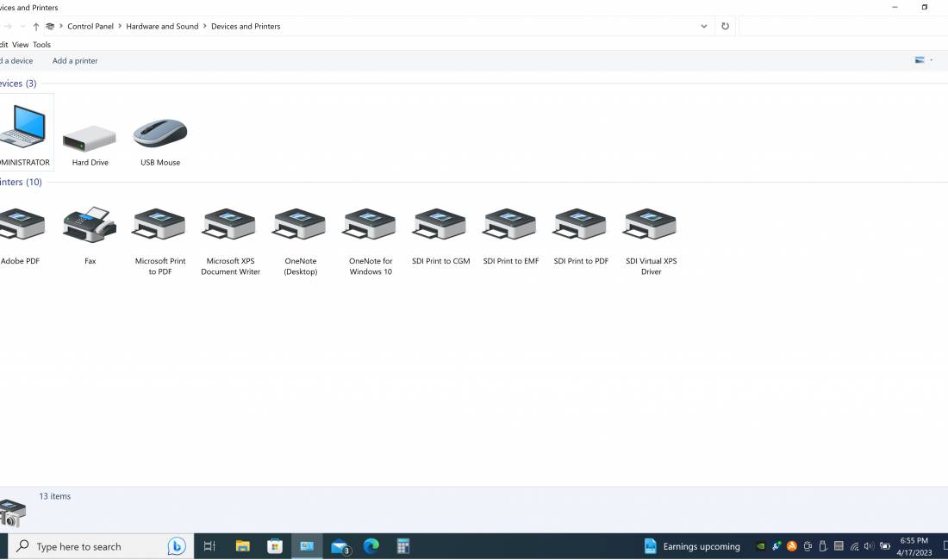The width and height of the screenshot is (948, 560).
Task: Open the SDI Print to PDF printer
Action: click(x=580, y=224)
